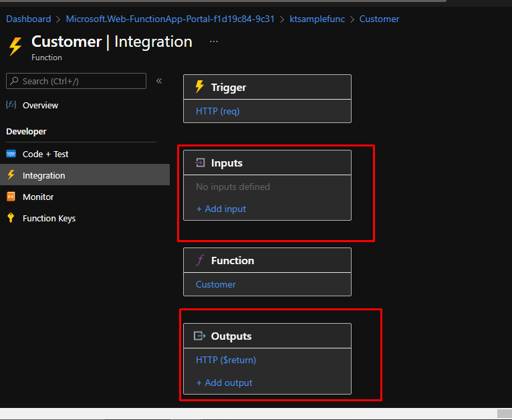Screen dimensions: 512x420
Task: Click the Monitor icon in sidebar
Action: tap(11, 197)
